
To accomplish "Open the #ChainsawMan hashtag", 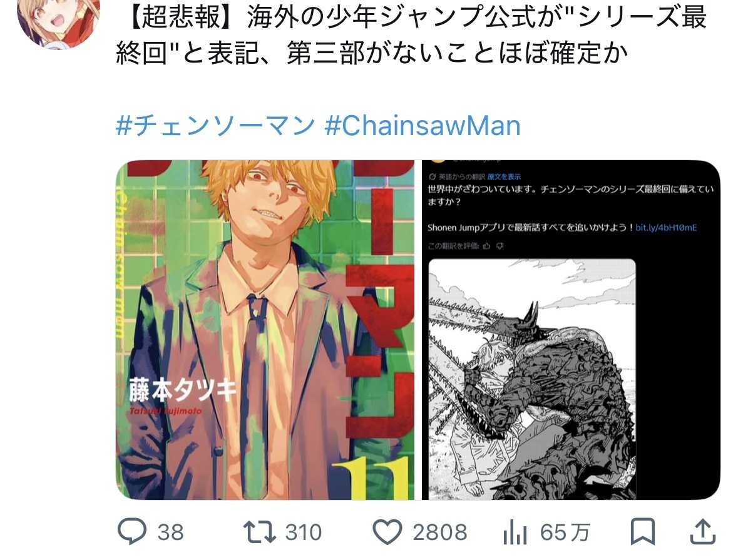I will pyautogui.click(x=423, y=126).
